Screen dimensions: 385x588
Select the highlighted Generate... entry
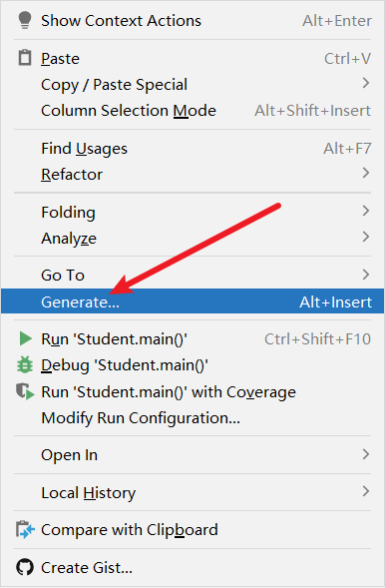coord(192,301)
